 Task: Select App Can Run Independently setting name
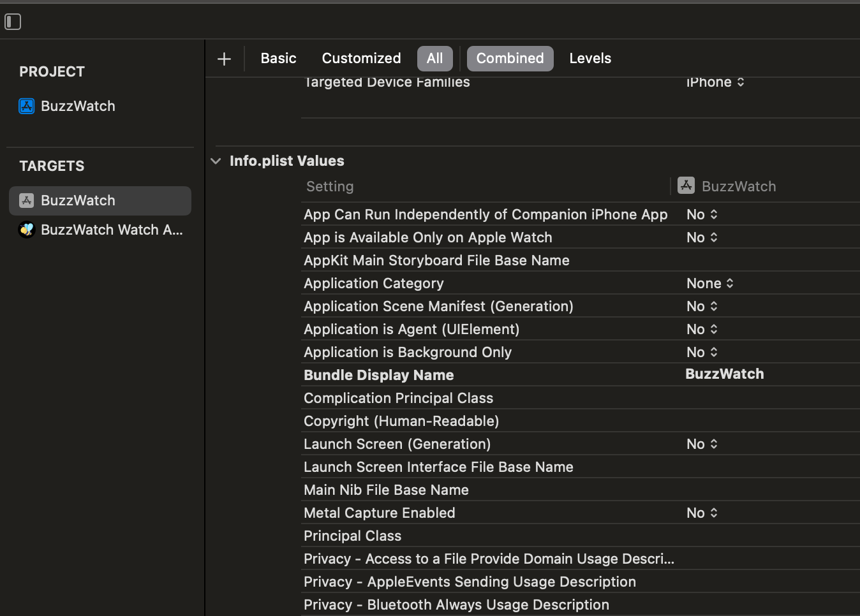tap(486, 214)
